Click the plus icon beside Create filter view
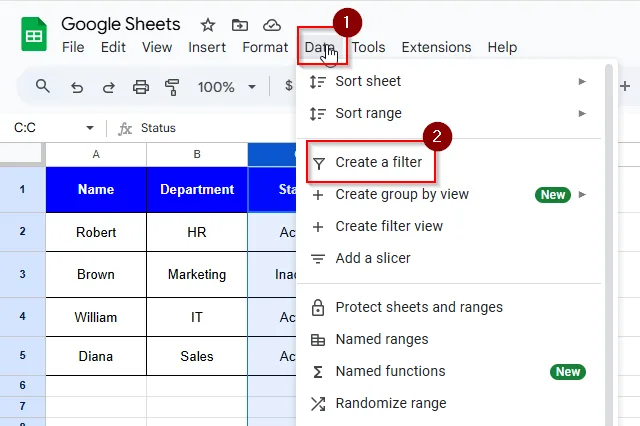Screen dimensions: 640x426 click(x=318, y=227)
